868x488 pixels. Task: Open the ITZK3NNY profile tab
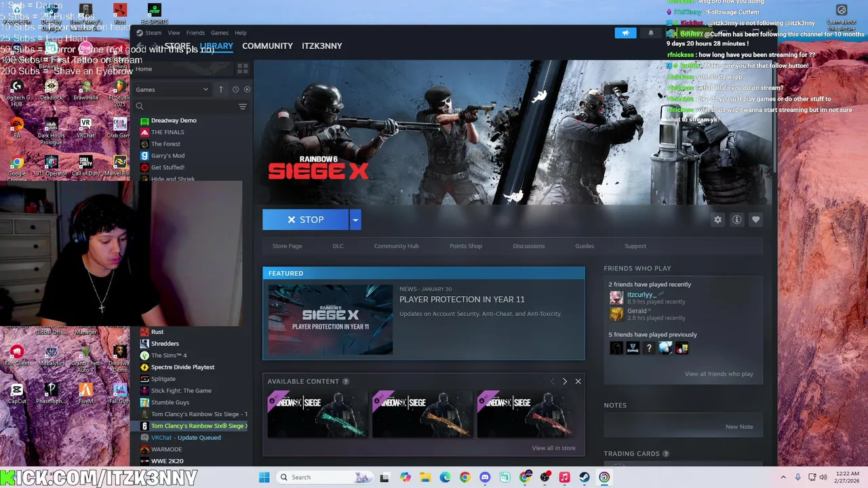[321, 46]
